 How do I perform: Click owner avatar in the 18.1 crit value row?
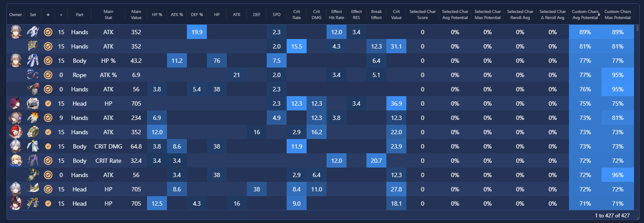16,204
